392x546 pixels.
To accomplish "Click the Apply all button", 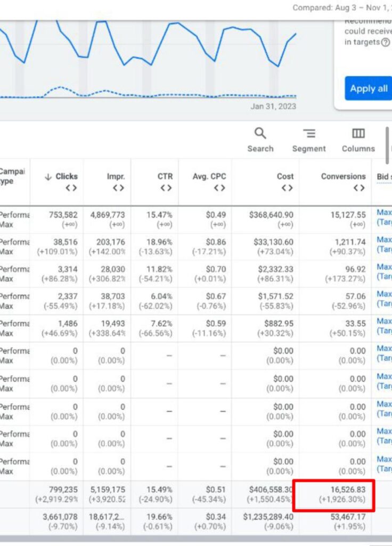I will [369, 89].
